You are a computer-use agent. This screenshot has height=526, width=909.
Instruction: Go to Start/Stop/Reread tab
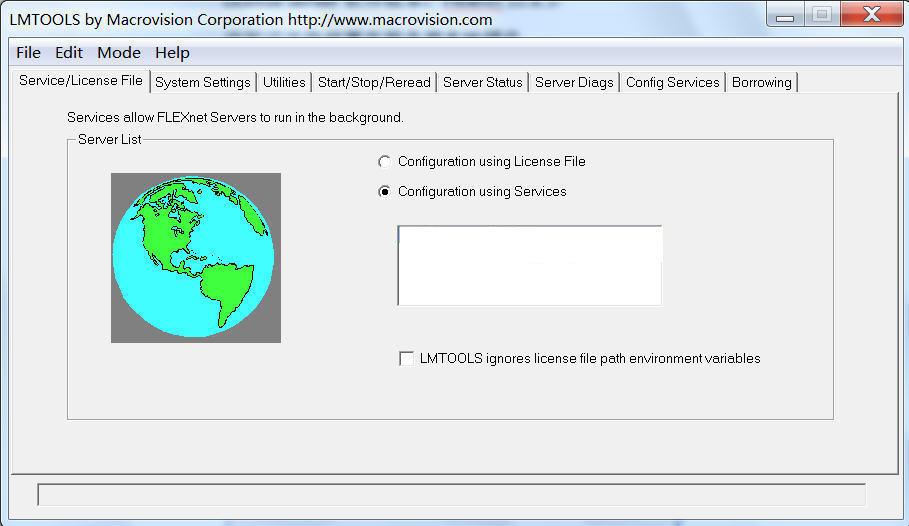(374, 82)
